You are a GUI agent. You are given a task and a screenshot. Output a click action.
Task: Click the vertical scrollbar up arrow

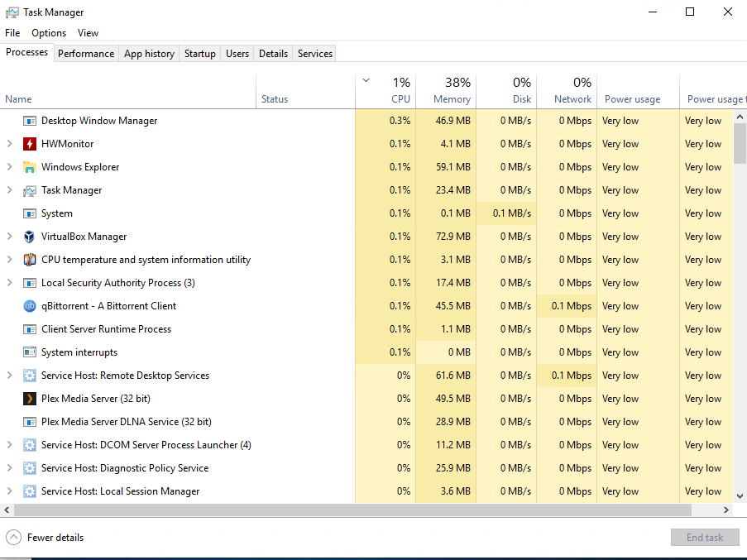(740, 117)
